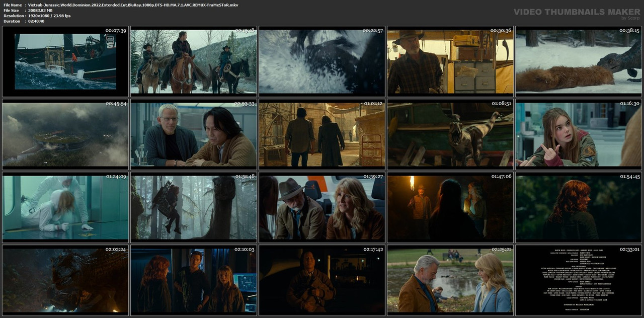Open the dinosaur thumbnail at 02:02:24
The height and width of the screenshot is (318, 644).
point(65,280)
